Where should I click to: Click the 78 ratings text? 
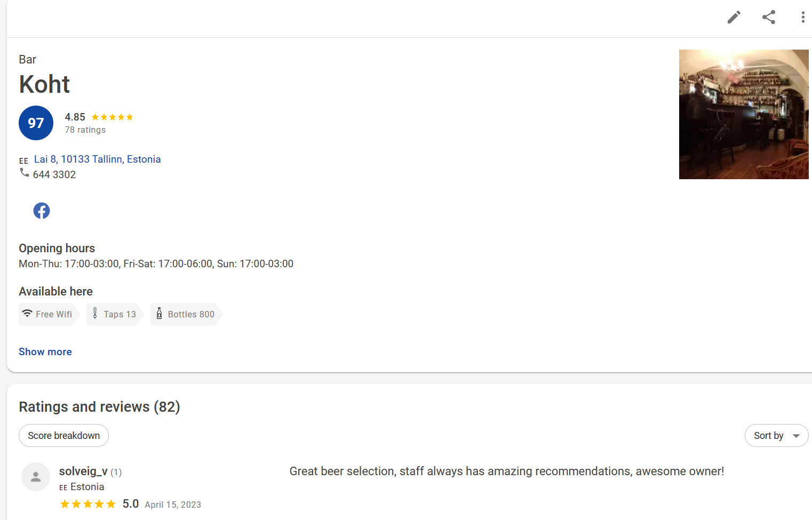(x=85, y=130)
